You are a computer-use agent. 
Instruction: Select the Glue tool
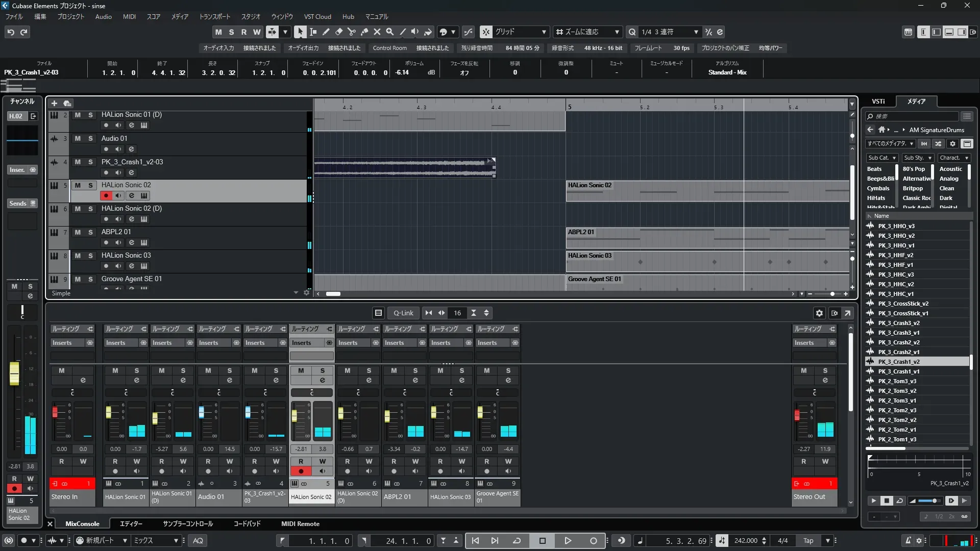pos(364,32)
